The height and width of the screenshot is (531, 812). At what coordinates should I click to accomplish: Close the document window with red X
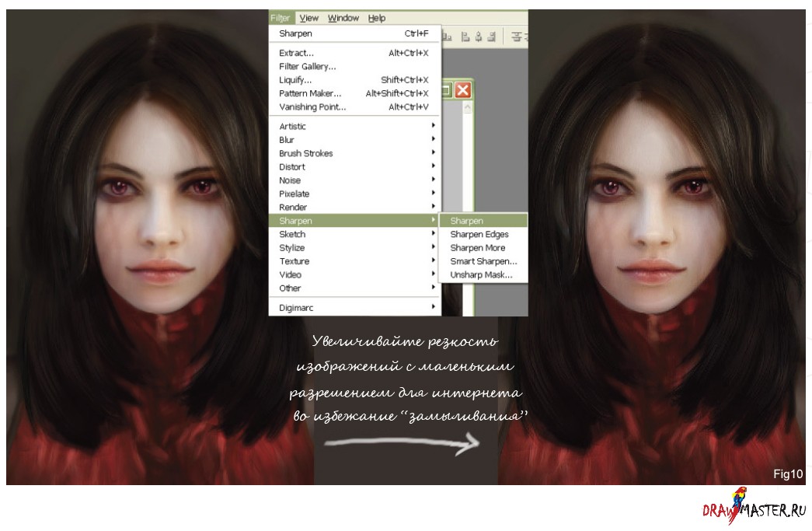(x=463, y=90)
